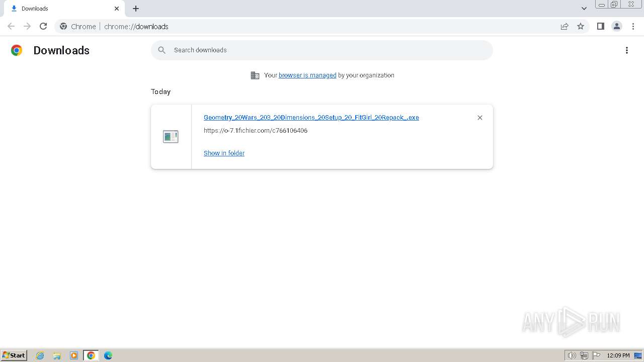Click the Search downloads field

pyautogui.click(x=322, y=50)
